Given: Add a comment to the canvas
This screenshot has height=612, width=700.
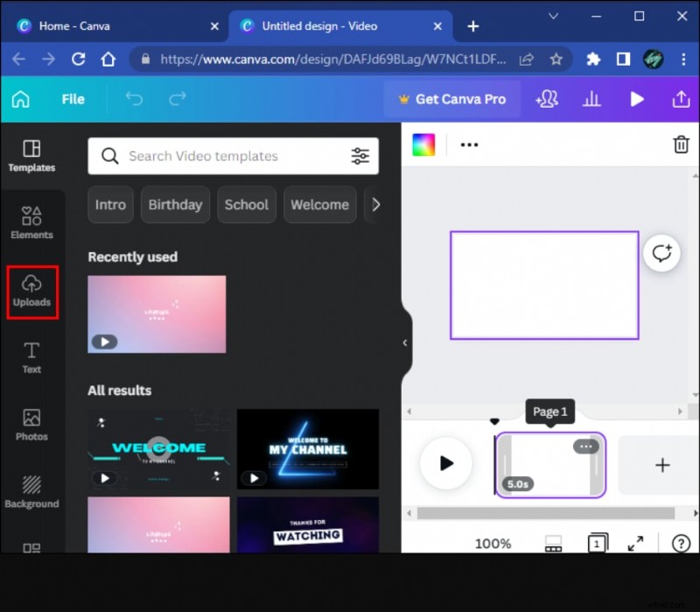Looking at the screenshot, I should pyautogui.click(x=662, y=253).
